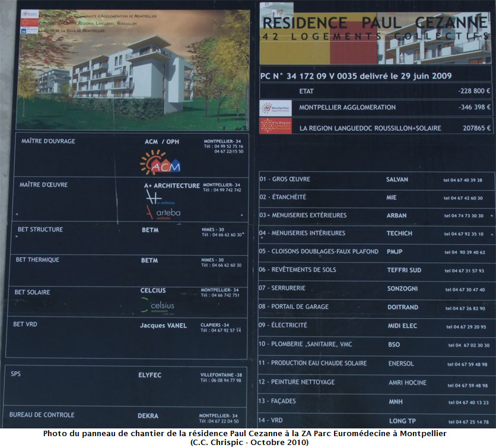Select 'MONTPELLIER AGGLOMERATION' funding label

click(x=347, y=107)
